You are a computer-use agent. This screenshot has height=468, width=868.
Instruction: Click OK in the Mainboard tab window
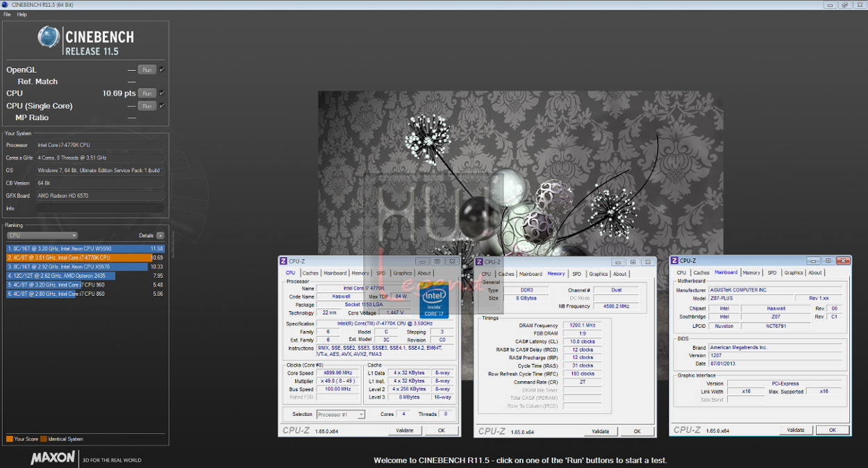point(832,430)
